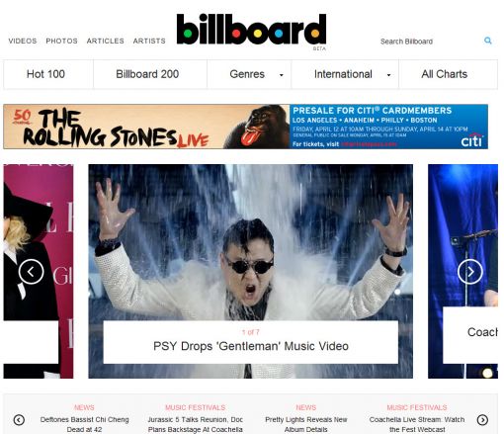Open the Billboard 200 chart tab
504x434 pixels.
147,74
